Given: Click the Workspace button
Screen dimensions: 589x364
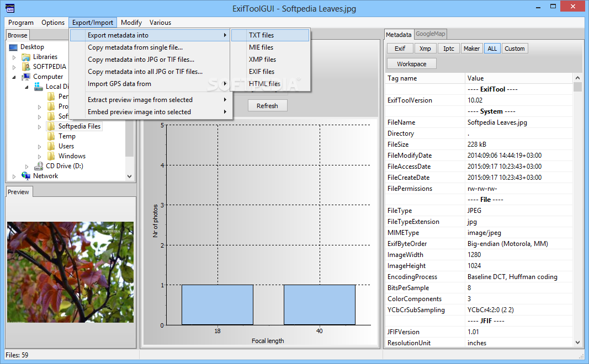Looking at the screenshot, I should [x=411, y=64].
